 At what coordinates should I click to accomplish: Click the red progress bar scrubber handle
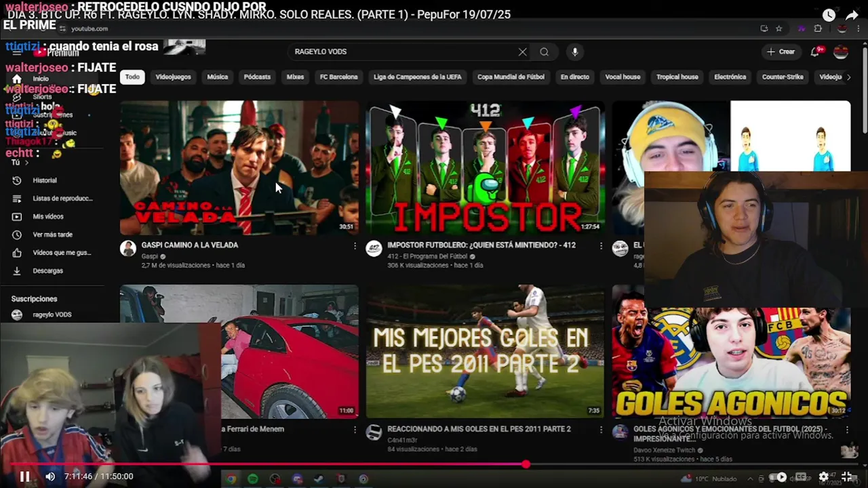click(526, 464)
